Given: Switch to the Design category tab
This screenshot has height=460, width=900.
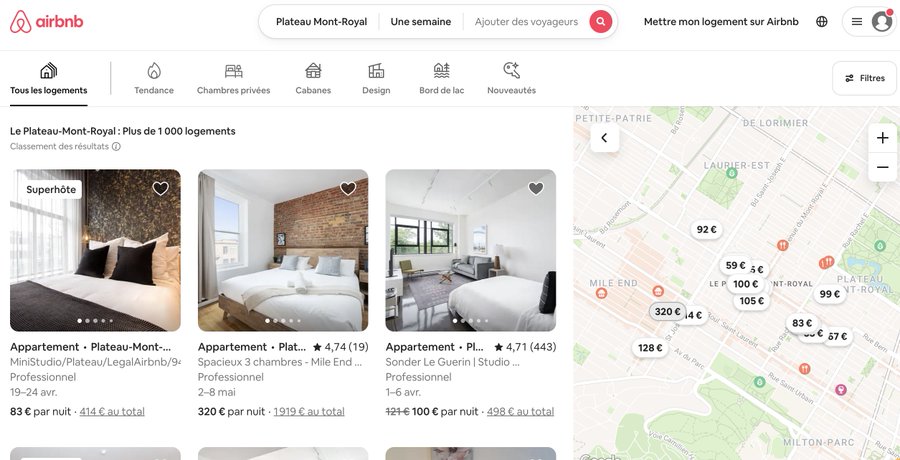Looking at the screenshot, I should click(376, 78).
